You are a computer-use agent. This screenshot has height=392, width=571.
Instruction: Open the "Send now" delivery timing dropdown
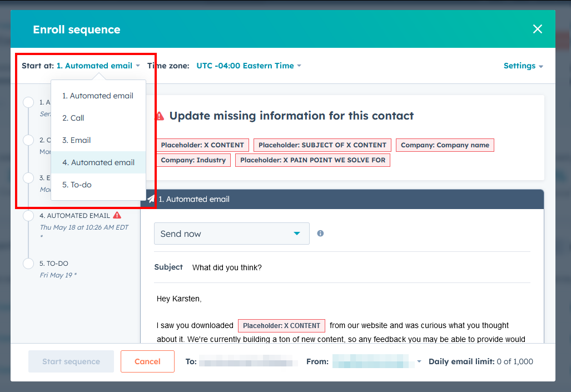tap(231, 234)
